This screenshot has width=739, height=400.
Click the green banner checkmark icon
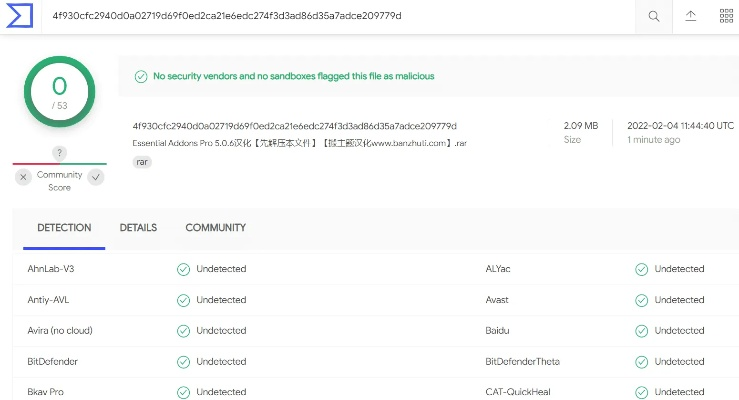pyautogui.click(x=140, y=76)
